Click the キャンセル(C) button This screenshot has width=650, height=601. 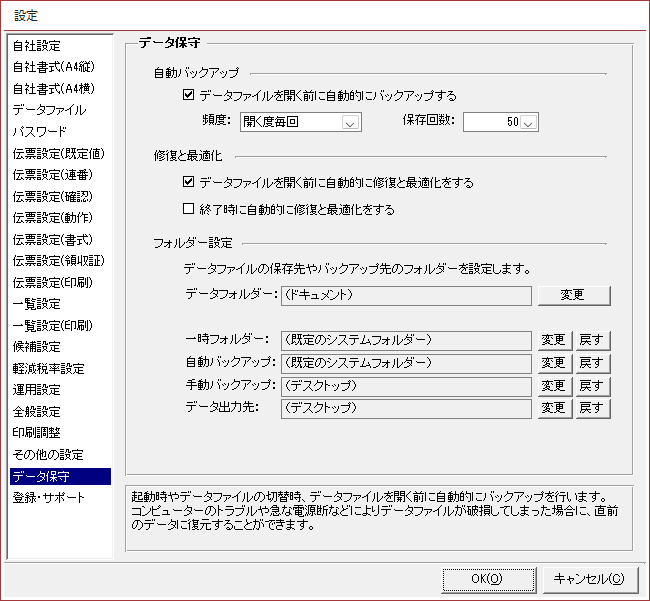coord(590,579)
